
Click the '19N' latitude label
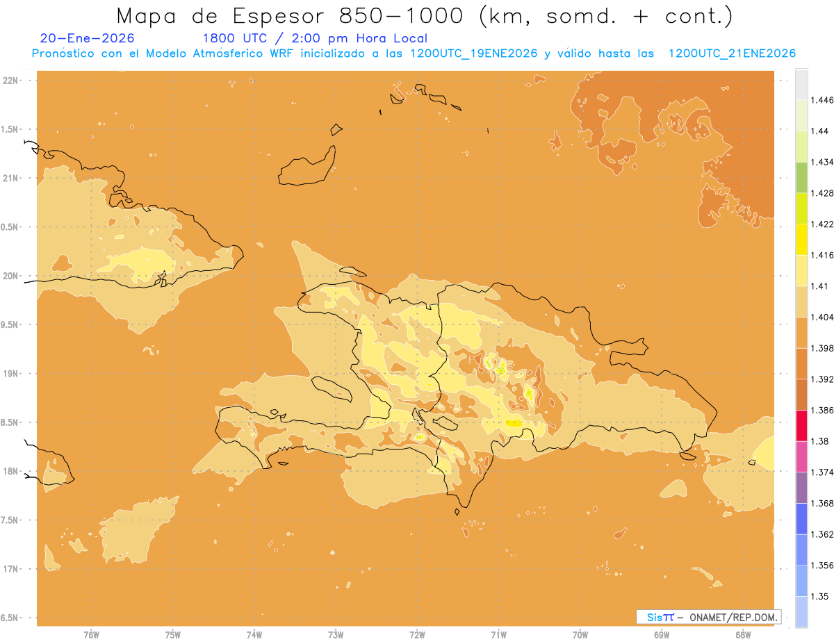pos(10,374)
